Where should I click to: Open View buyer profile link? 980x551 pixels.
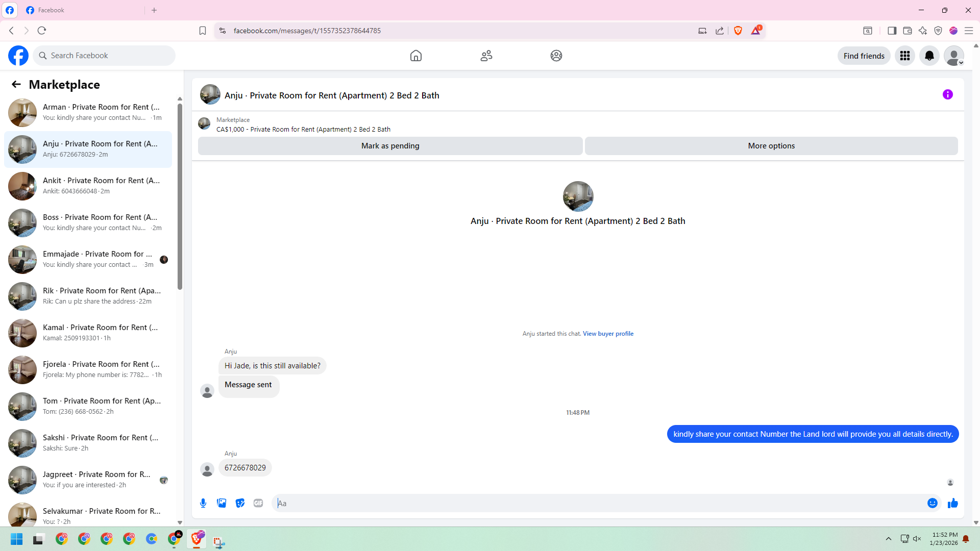click(608, 334)
